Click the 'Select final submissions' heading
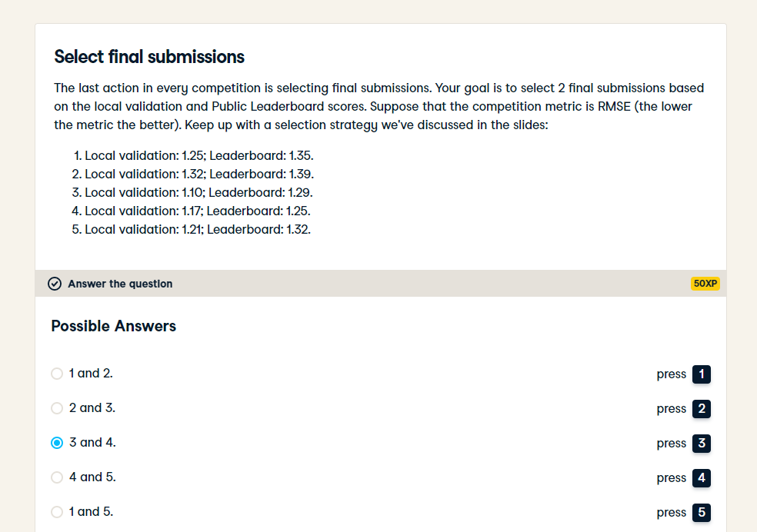The image size is (757, 532). tap(149, 57)
